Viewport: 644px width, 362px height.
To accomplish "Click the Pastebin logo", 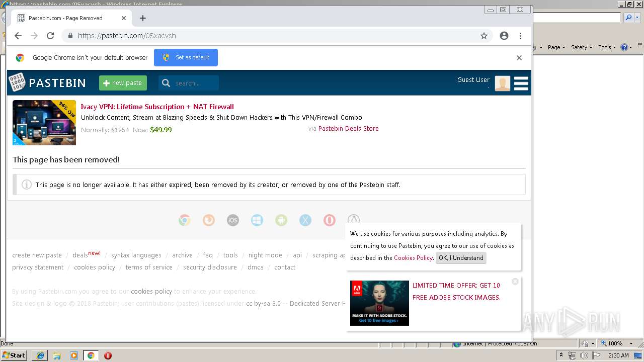I will point(47,82).
